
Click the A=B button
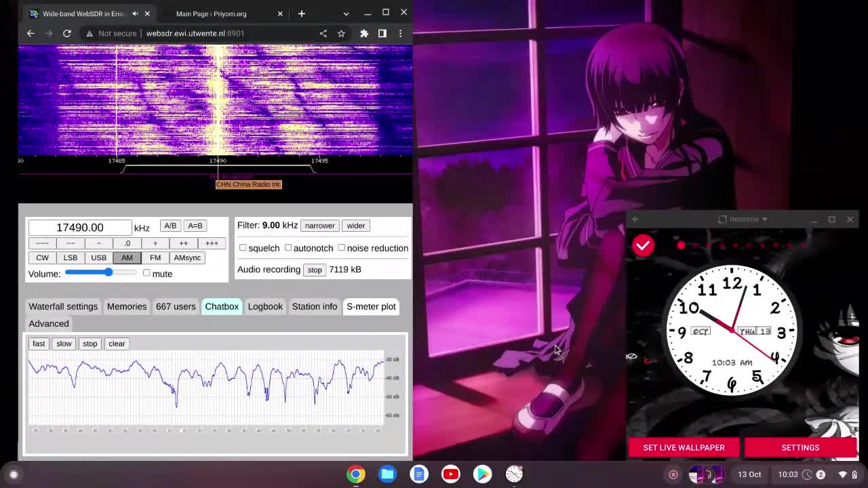195,226
